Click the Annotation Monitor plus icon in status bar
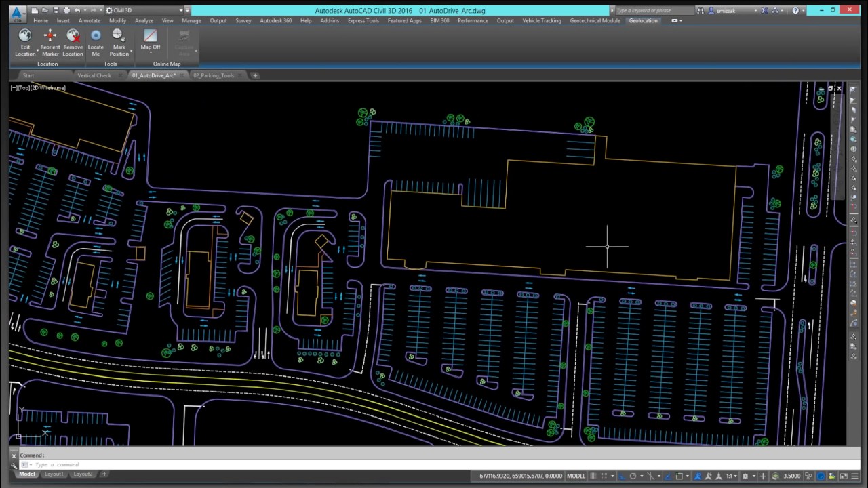868x488 pixels. point(763,476)
